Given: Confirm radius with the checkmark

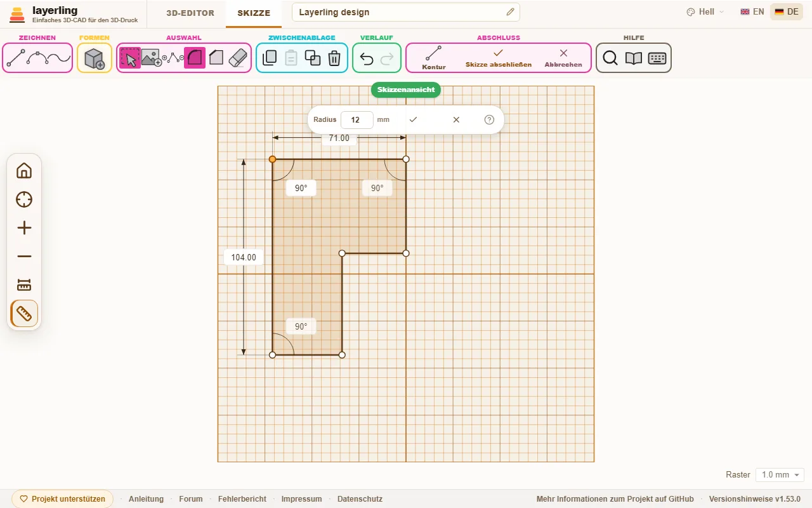Looking at the screenshot, I should point(413,119).
